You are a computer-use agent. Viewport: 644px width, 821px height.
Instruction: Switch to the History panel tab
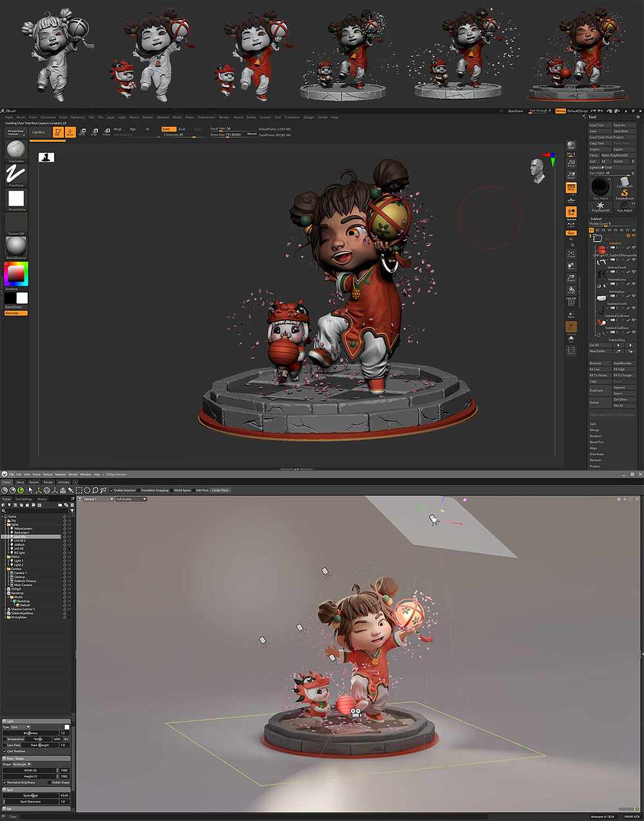pyautogui.click(x=41, y=499)
